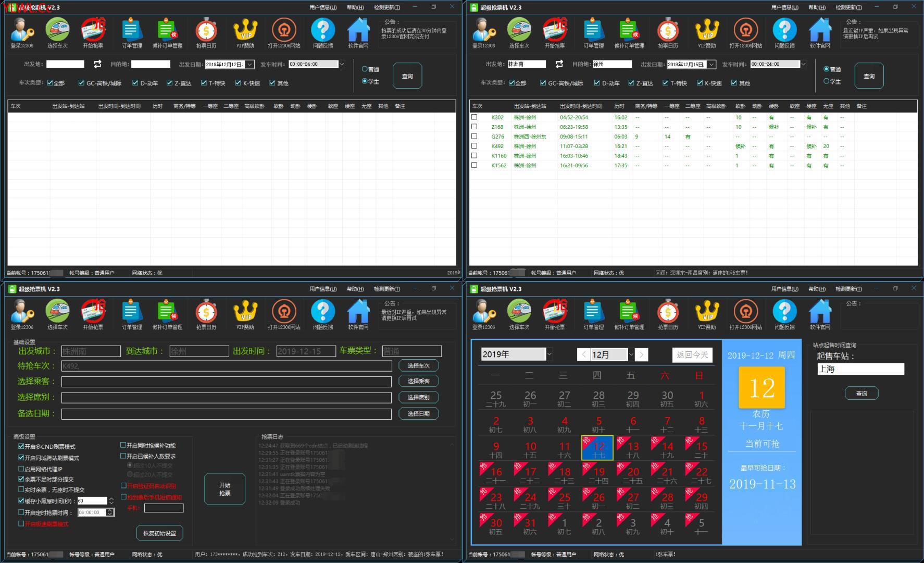Click 查询 button in empty query window
The image size is (924, 563).
(x=407, y=76)
